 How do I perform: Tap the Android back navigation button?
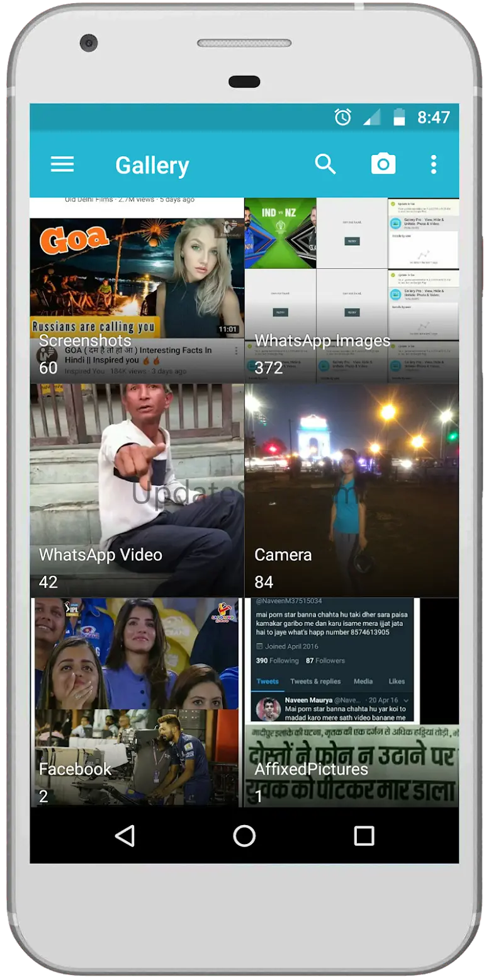125,836
